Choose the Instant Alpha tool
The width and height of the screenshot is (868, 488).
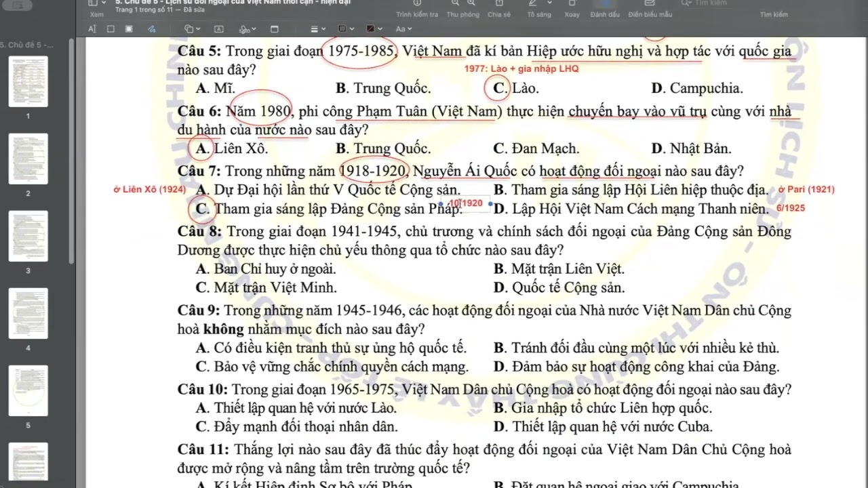[129, 29]
